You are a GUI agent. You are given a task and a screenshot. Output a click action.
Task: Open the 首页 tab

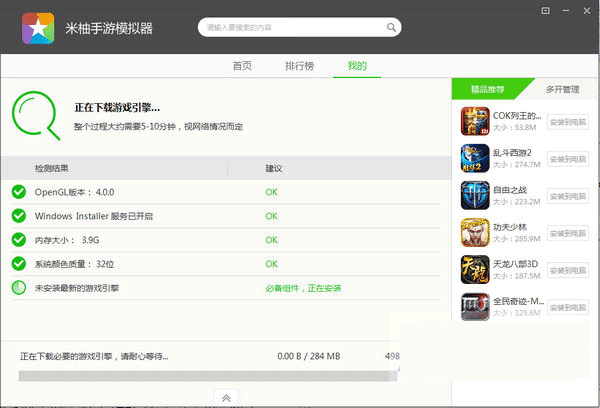click(x=242, y=66)
